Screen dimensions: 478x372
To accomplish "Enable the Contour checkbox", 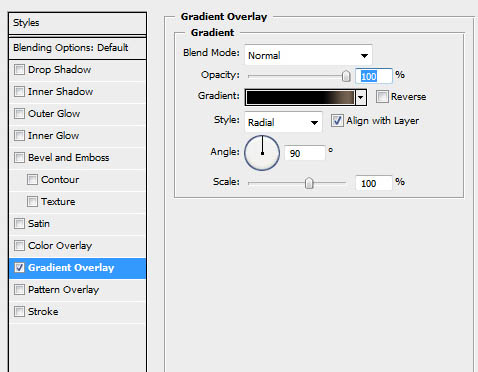I will (32, 180).
